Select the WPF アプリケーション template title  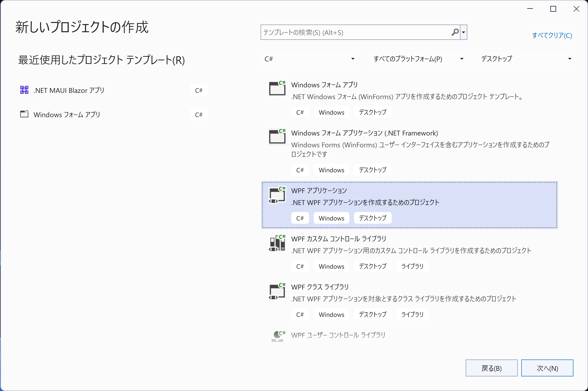click(319, 190)
